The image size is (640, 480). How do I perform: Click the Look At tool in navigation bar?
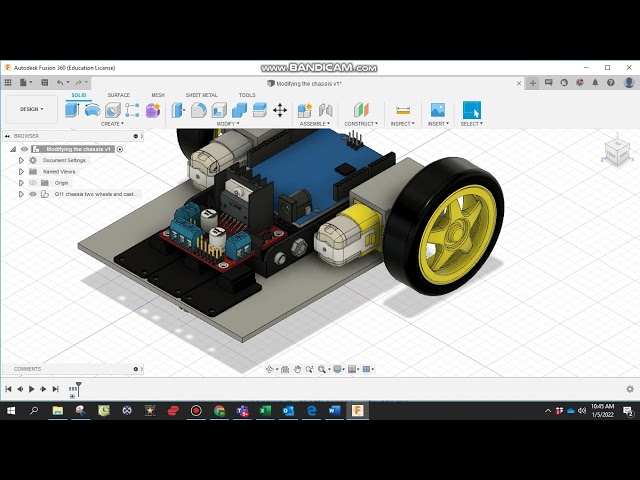tap(285, 369)
